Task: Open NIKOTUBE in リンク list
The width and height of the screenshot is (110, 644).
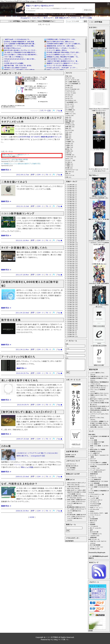Action: (93, 461)
